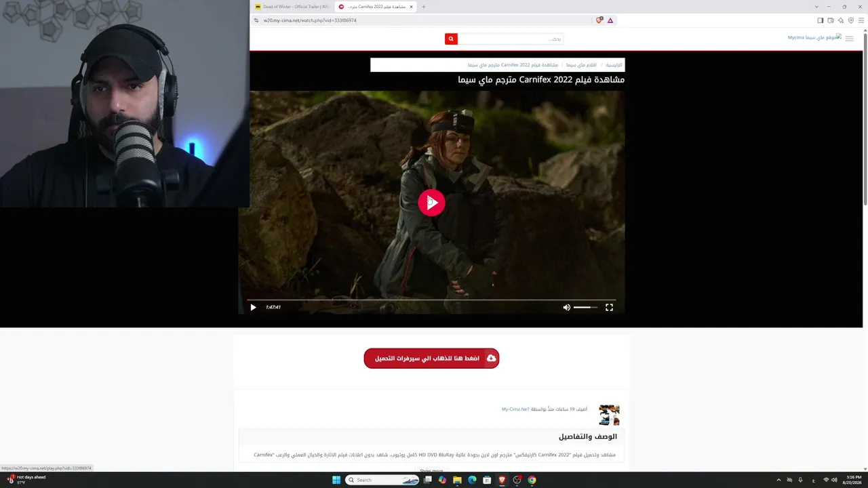Adjust the video volume slider

point(585,308)
